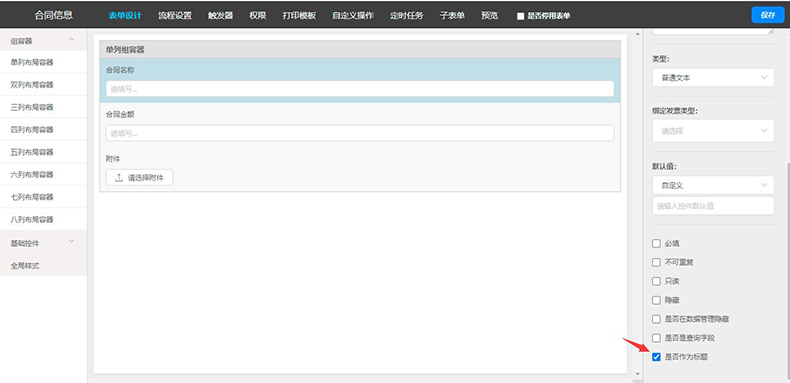Tick the 只读 checkbox
790x383 pixels.
[656, 281]
